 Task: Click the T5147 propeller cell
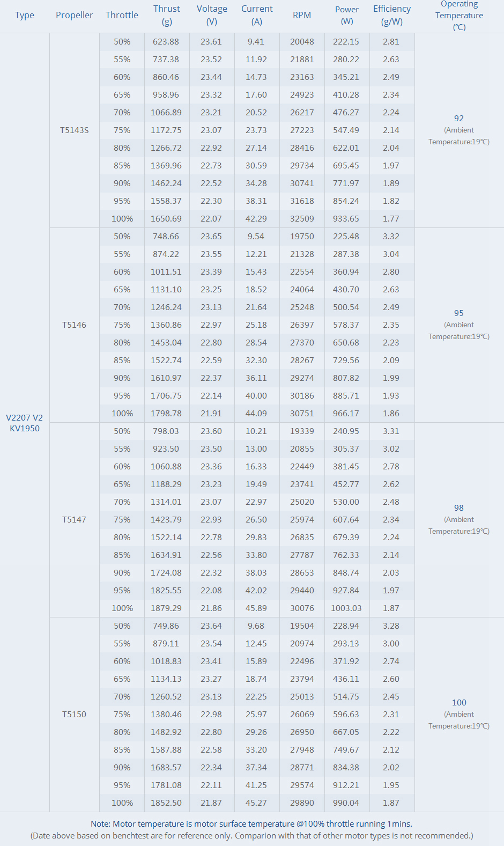[75, 520]
